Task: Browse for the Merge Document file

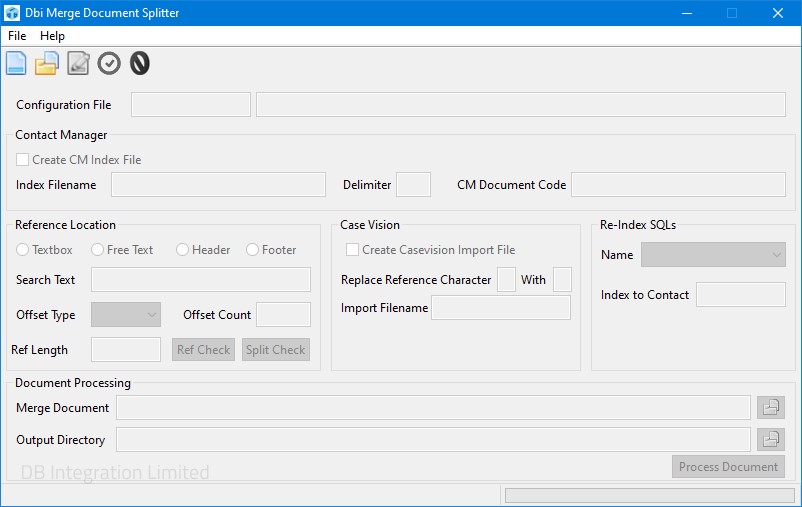Action: pyautogui.click(x=771, y=407)
